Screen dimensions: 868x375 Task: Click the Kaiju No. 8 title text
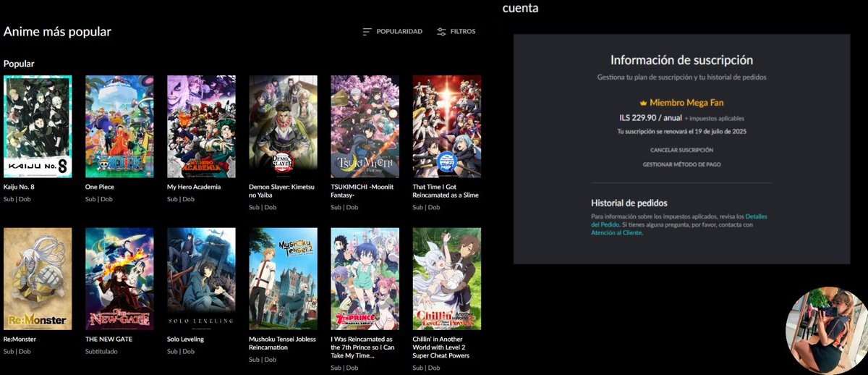point(20,187)
